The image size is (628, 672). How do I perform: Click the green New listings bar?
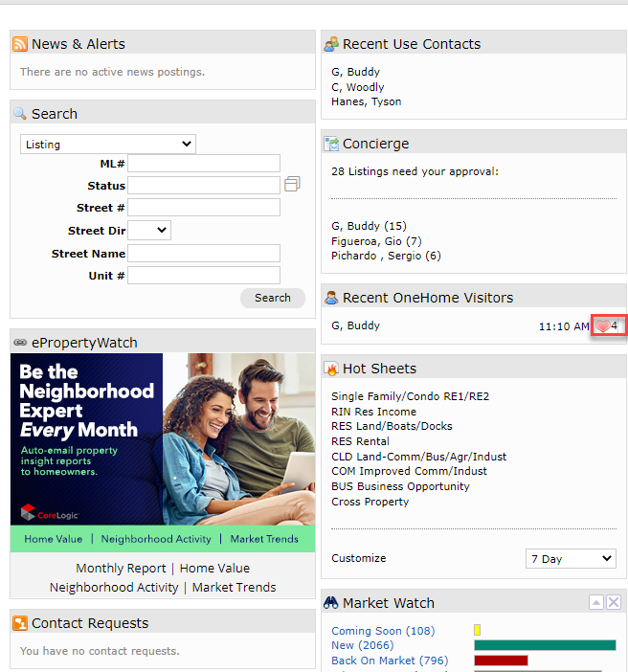tap(544, 645)
